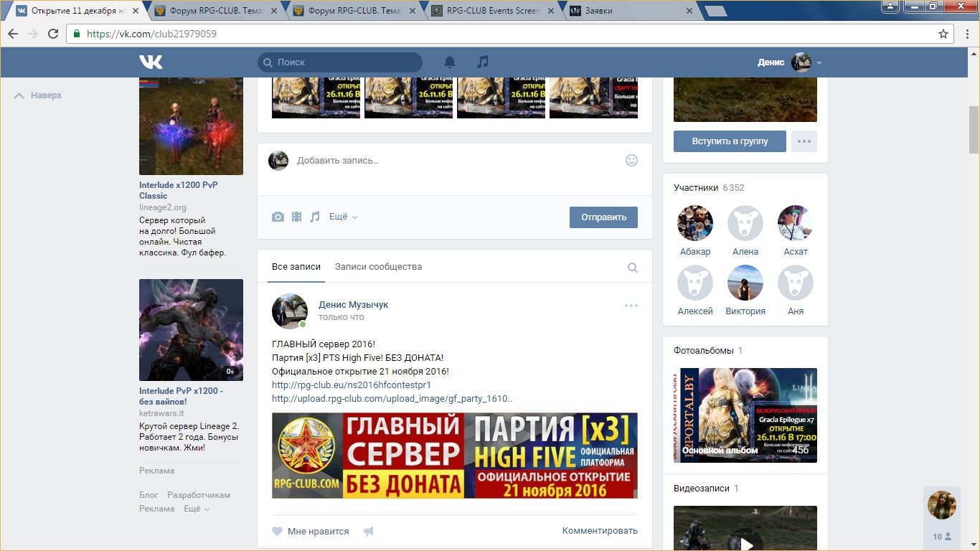
Task: Open Блог footer link
Action: (x=149, y=495)
